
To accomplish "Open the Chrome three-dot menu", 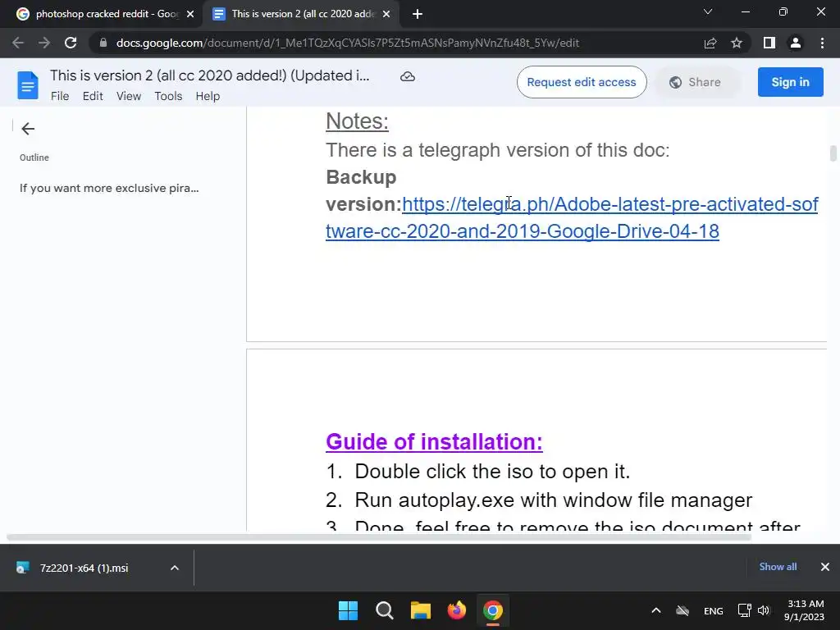I will (822, 43).
